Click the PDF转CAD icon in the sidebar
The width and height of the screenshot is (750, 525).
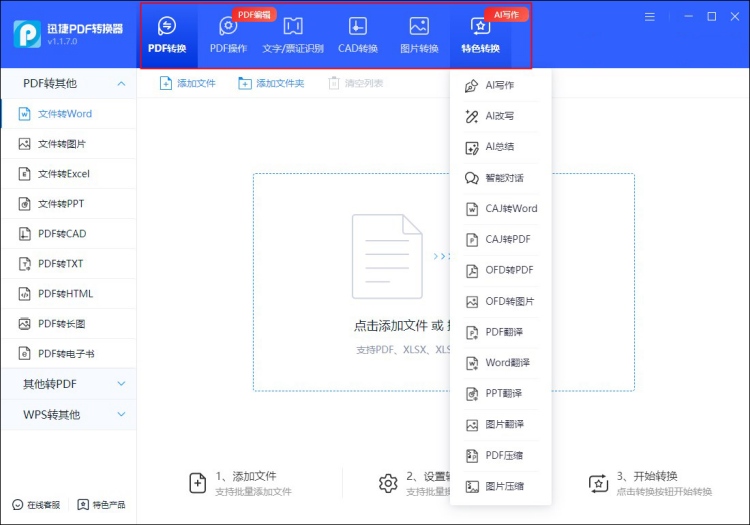(24, 234)
